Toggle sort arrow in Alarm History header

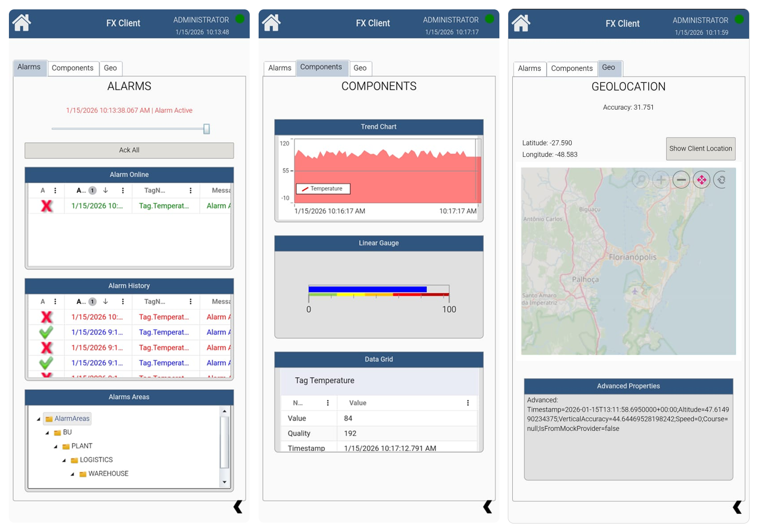(x=106, y=302)
